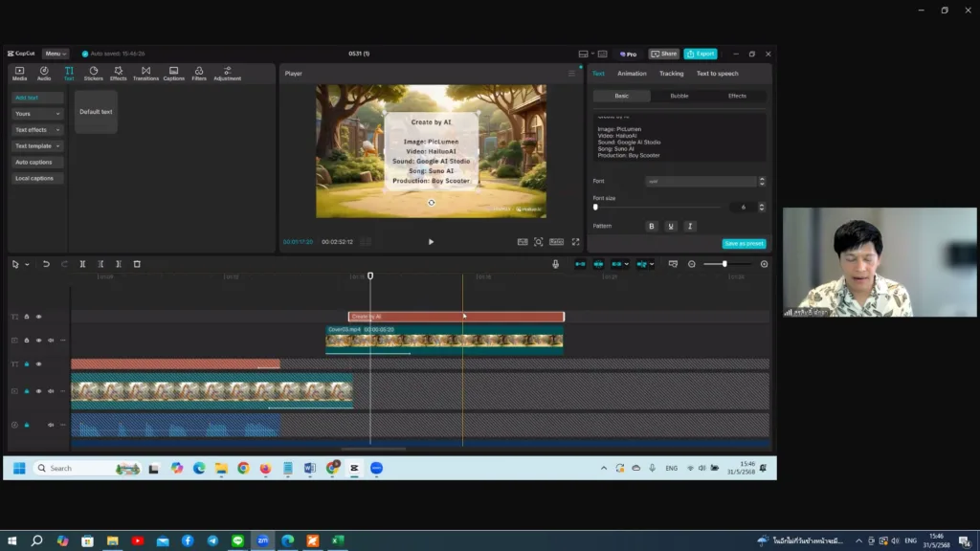Play the video in the Player

(431, 242)
